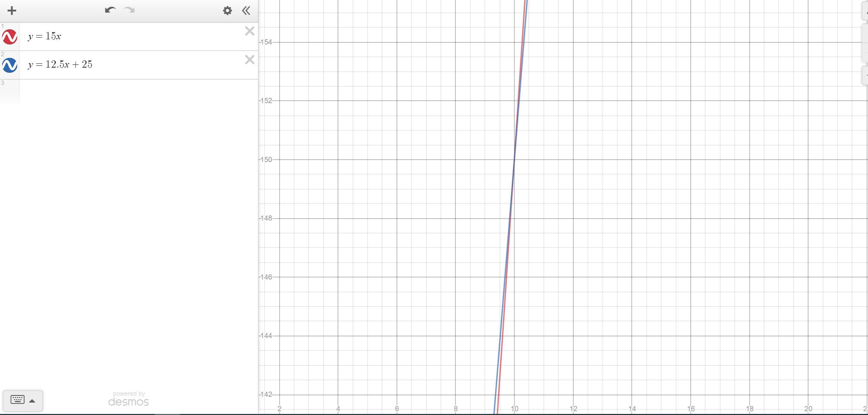Click the grayed-out redo arrow

(130, 10)
